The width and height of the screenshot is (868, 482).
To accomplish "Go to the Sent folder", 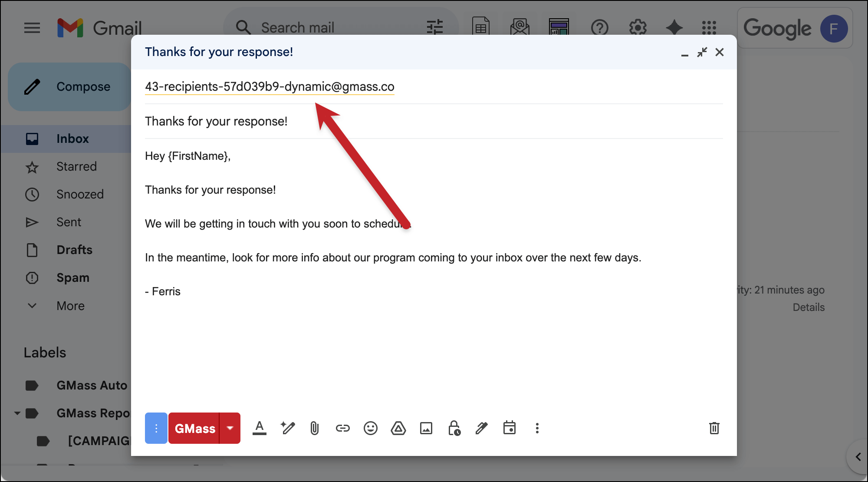I will click(69, 222).
